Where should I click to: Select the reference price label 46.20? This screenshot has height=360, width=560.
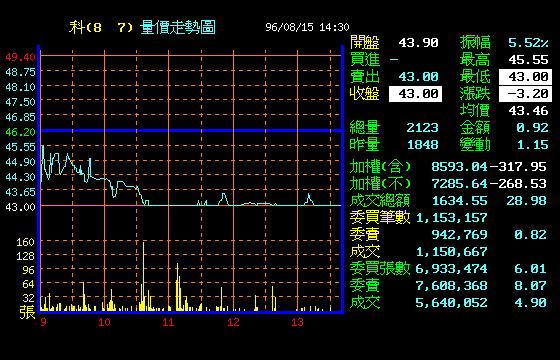pos(20,132)
